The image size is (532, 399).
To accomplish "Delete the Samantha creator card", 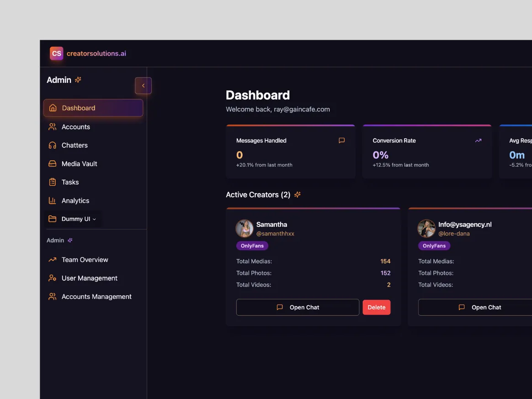I will (377, 307).
